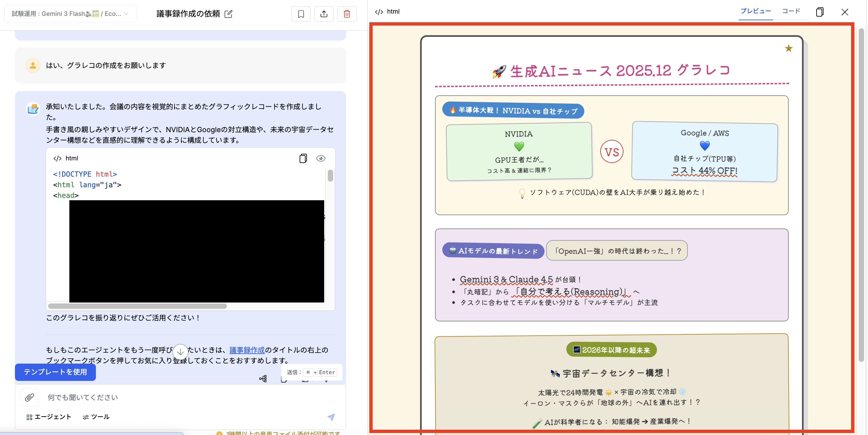Edit the chat title 議事録作成の依頼
The width and height of the screenshot is (868, 435).
pos(229,14)
